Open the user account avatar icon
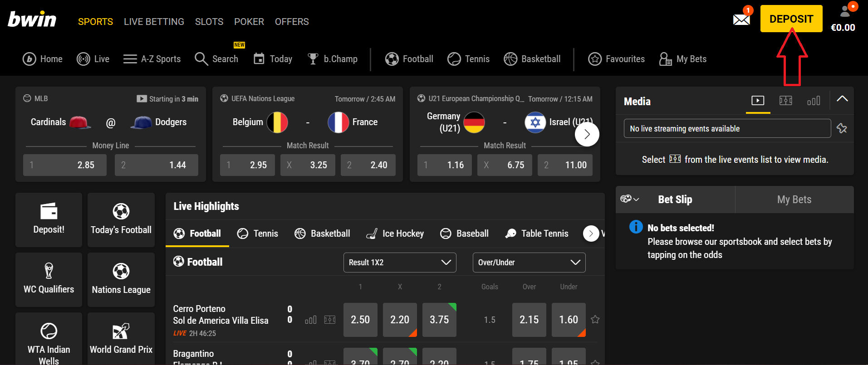 point(845,11)
